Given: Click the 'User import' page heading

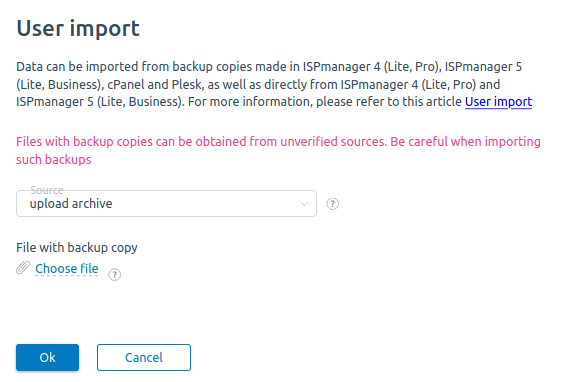Looking at the screenshot, I should (78, 28).
